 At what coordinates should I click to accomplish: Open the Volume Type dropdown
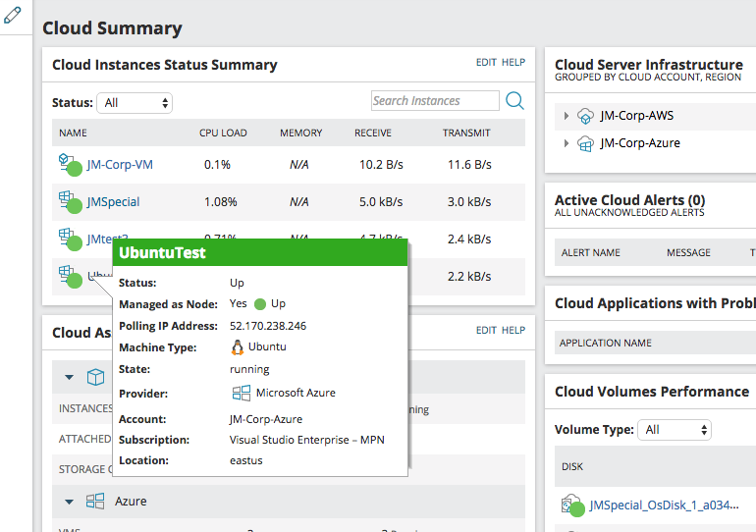tap(674, 430)
